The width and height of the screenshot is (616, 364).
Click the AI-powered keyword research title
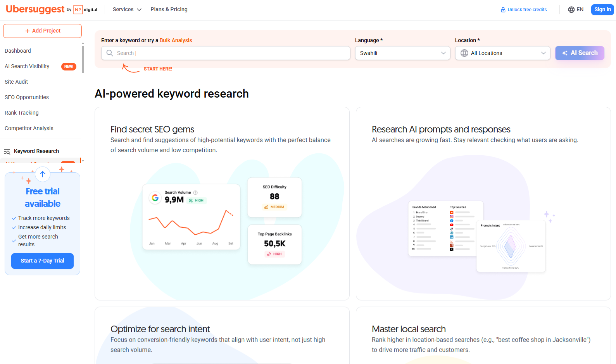pyautogui.click(x=172, y=94)
